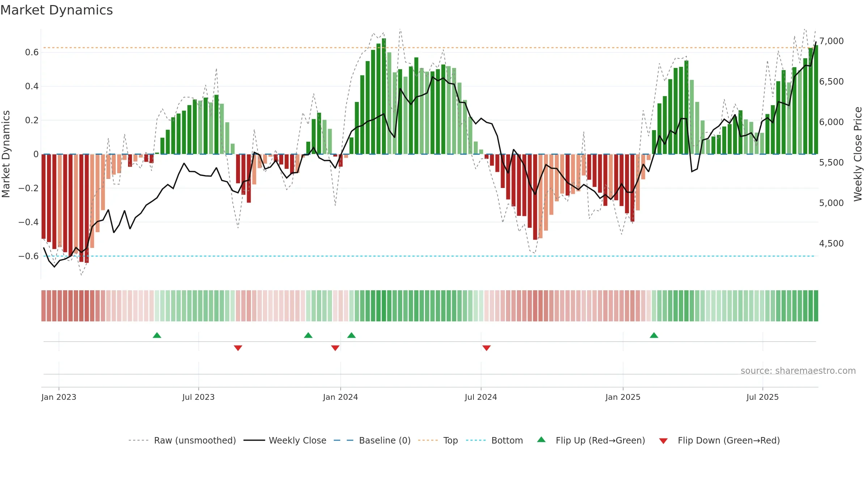This screenshot has width=868, height=488.
Task: Toggle Flip Down (Green→Red) legend entry
Action: pos(719,440)
